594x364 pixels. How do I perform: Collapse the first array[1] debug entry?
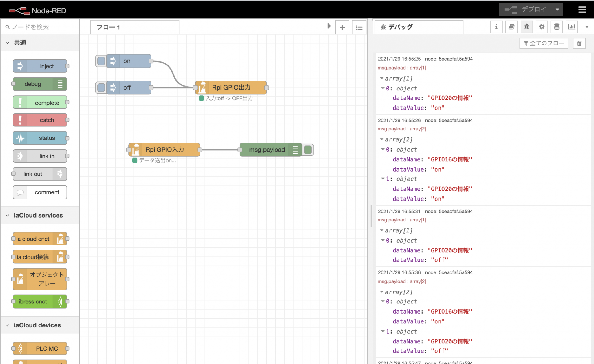(x=382, y=78)
